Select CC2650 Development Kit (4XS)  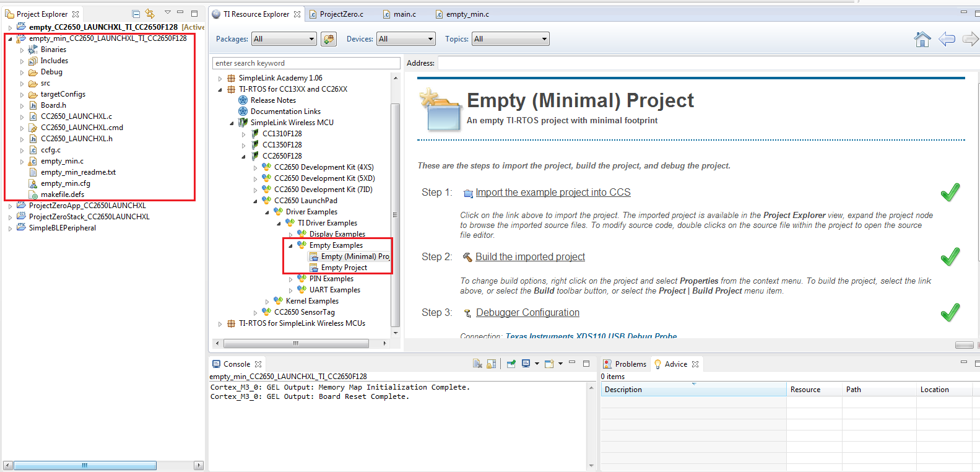click(x=324, y=167)
